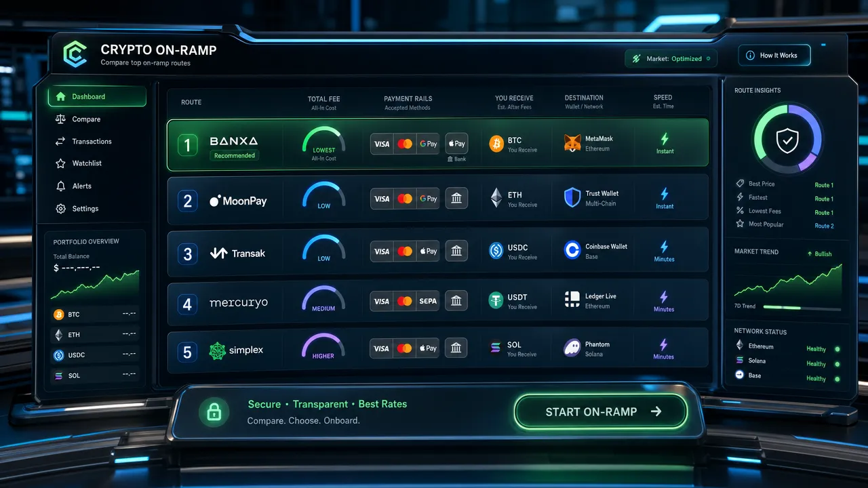
Task: Click the Coinbase Wallet icon
Action: click(x=572, y=250)
